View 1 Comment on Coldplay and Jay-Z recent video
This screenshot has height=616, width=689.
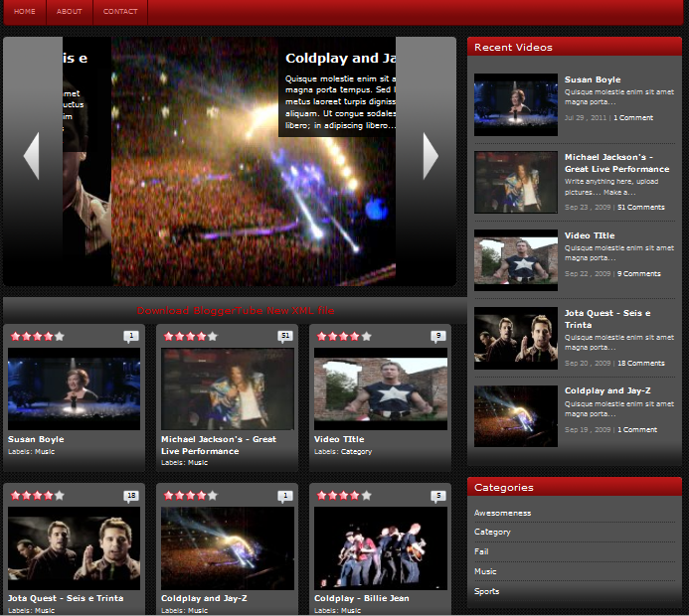637,429
